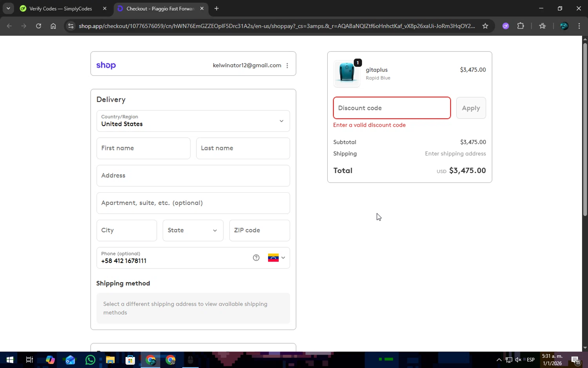Open Microsoft Store from taskbar

[x=130, y=360]
